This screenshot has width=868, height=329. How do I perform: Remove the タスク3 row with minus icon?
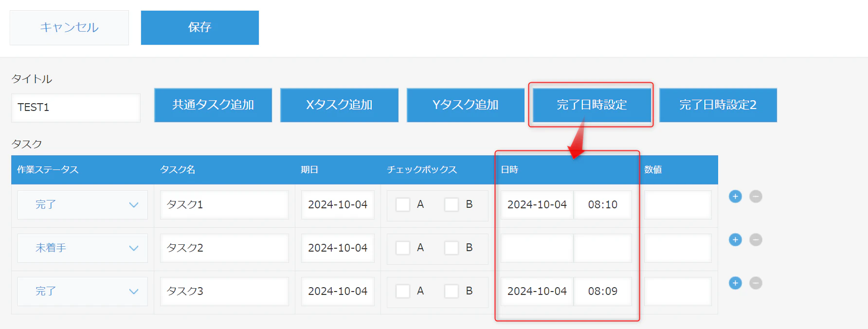(756, 283)
